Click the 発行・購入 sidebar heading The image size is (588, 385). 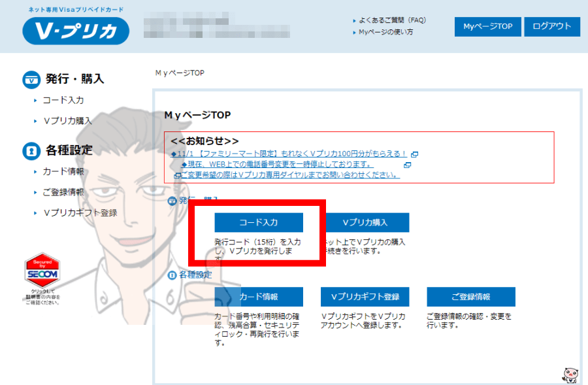(x=75, y=79)
